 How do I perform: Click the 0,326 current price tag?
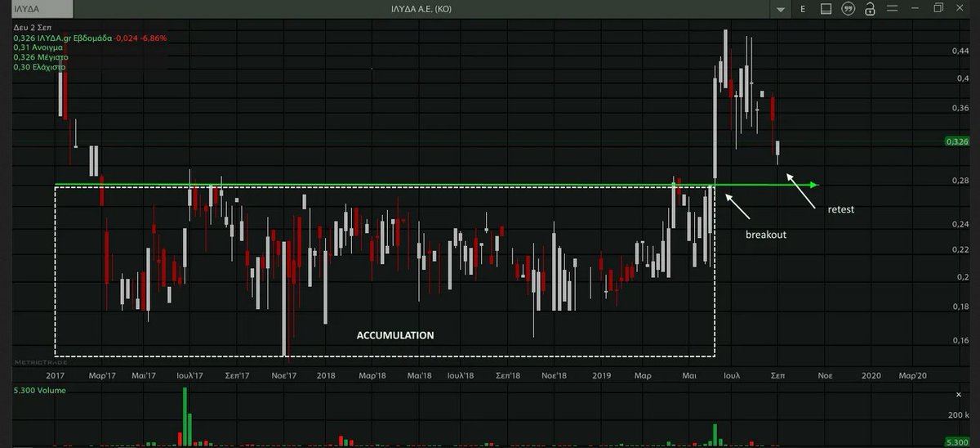tap(957, 141)
